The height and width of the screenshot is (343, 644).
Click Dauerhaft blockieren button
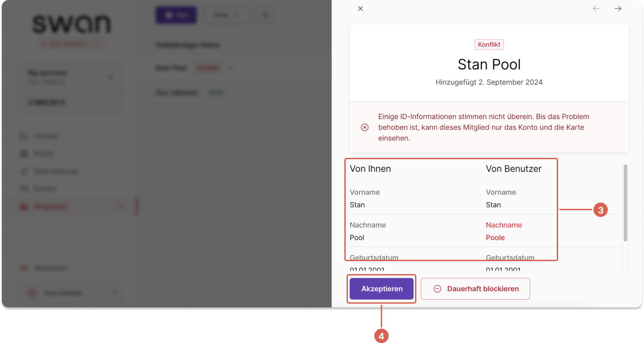(x=475, y=289)
